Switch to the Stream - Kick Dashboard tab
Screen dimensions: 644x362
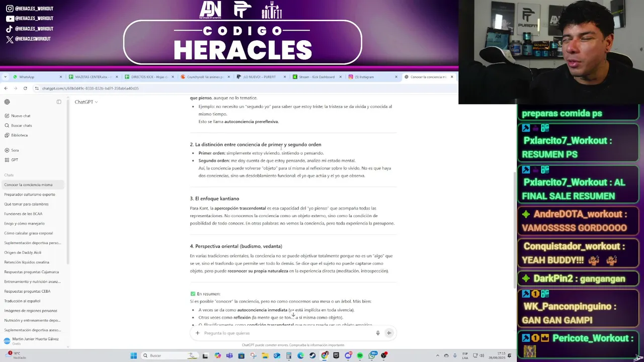tap(316, 77)
